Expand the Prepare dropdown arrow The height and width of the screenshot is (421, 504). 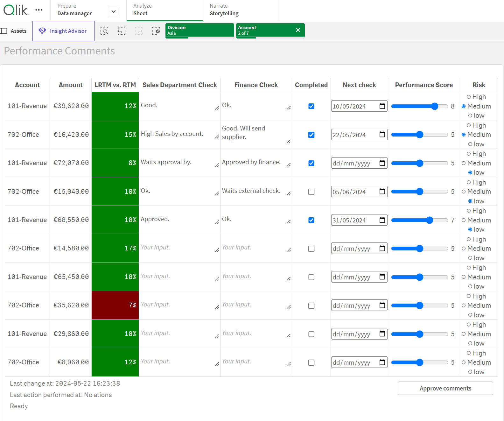(114, 11)
